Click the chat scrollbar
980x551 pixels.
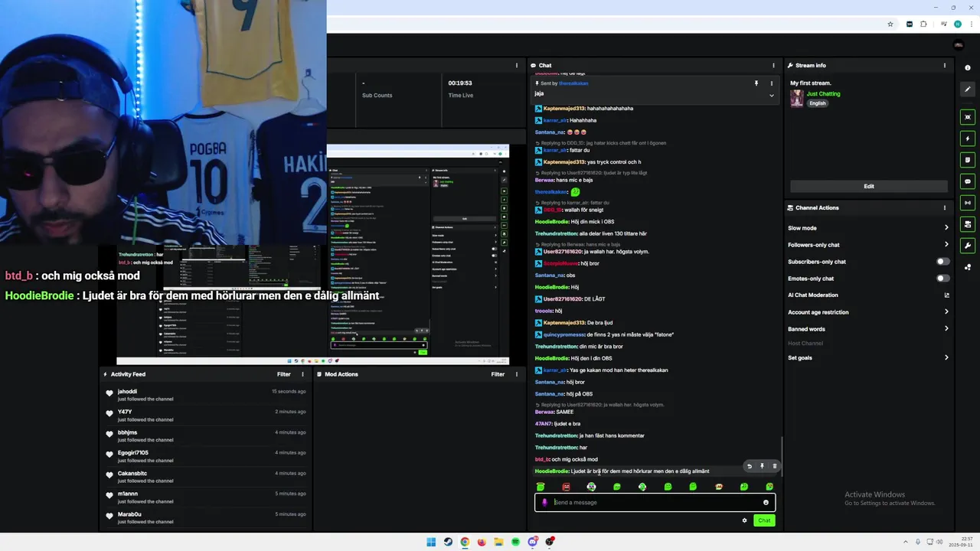click(x=782, y=456)
